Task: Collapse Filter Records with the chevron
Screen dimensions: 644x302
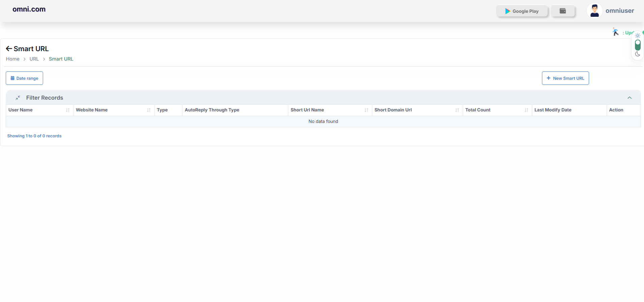Action: tap(630, 98)
